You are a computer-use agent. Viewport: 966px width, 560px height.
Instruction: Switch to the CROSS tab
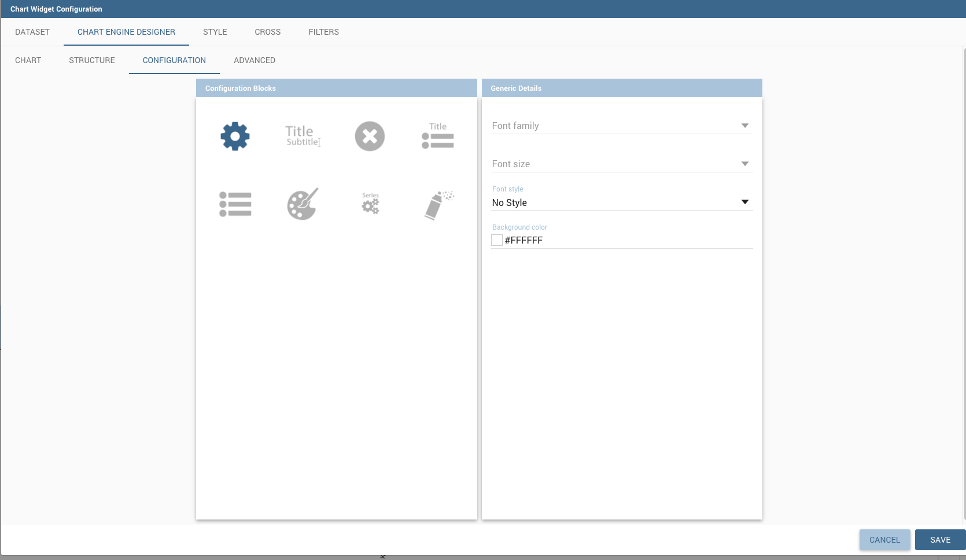(267, 32)
